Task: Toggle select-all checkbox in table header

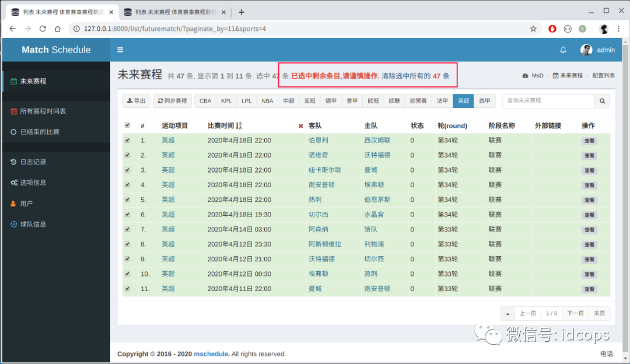Action: coord(127,125)
